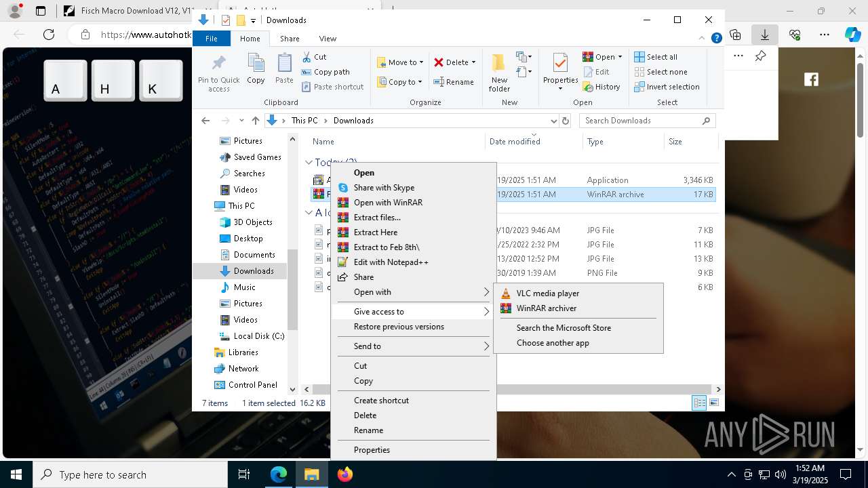Viewport: 868px width, 488px height.
Task: Click Search the Microsoft Store option
Action: [x=578, y=328]
